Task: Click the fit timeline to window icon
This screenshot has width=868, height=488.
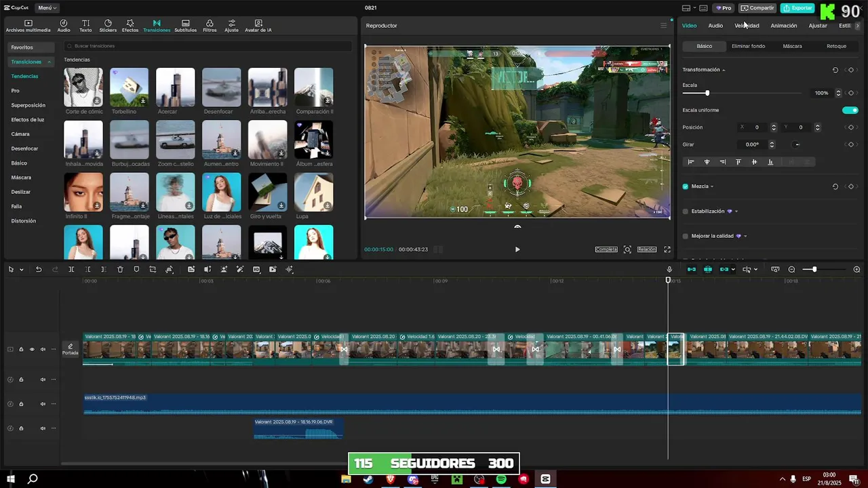Action: point(775,269)
